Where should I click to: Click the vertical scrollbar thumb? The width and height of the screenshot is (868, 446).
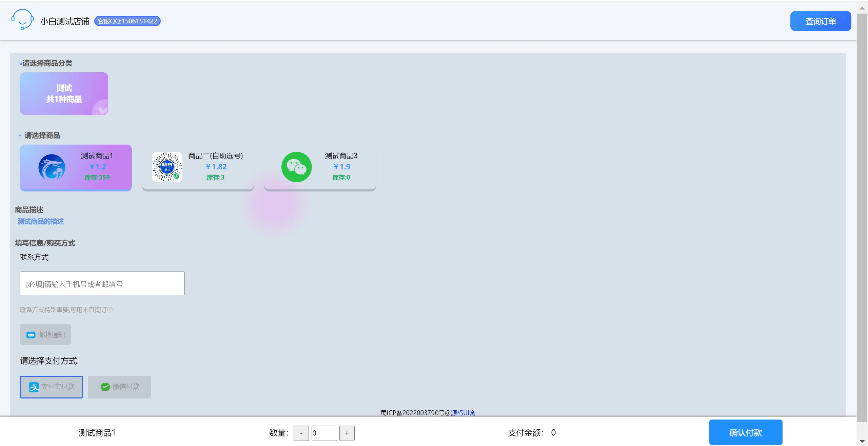pos(862,217)
